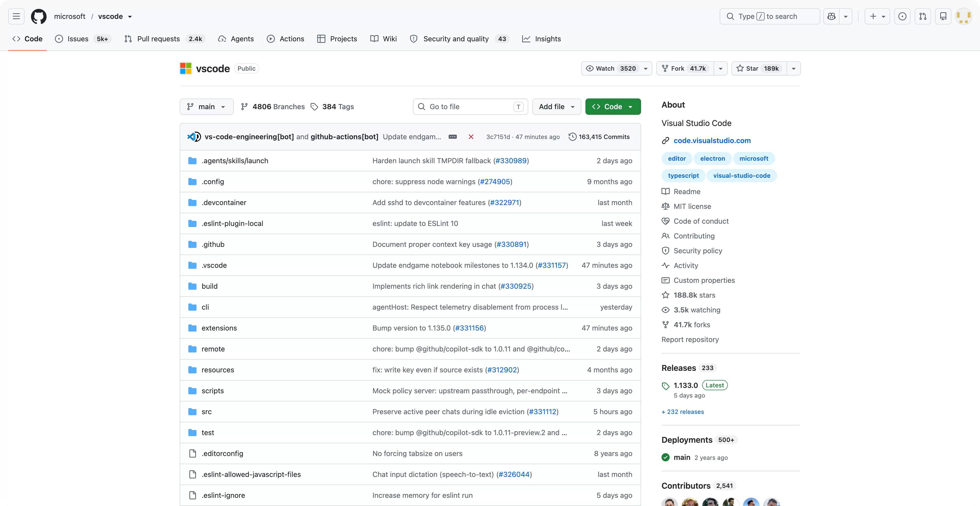Open the issues inbox icon in header
The height and width of the screenshot is (506, 980).
click(902, 16)
